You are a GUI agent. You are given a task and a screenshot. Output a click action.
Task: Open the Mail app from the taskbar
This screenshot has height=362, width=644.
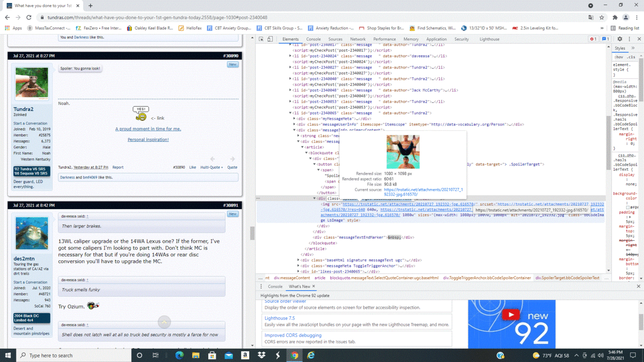(228, 355)
